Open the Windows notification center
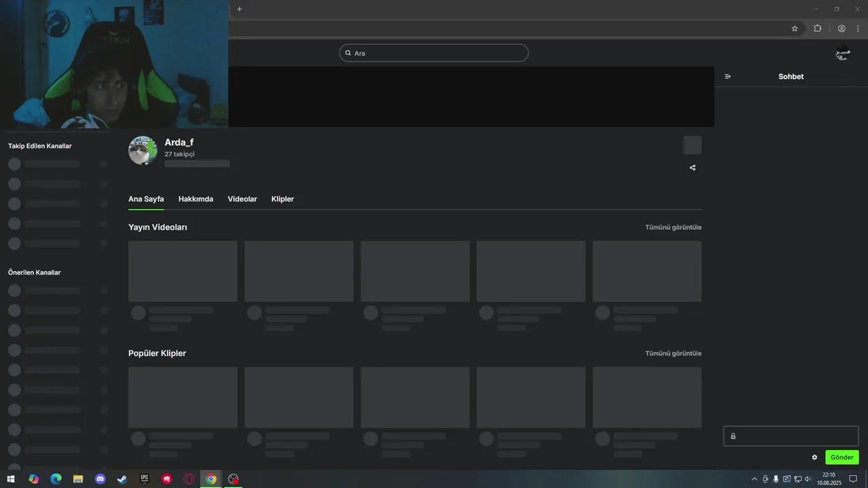 coord(853,479)
